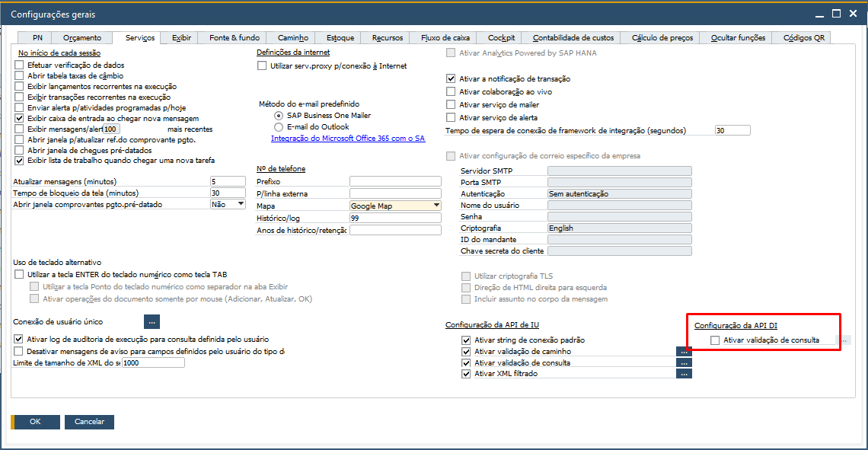Open ellipsis button next to Conexão de usuário único
868x450 pixels.
tap(152, 321)
